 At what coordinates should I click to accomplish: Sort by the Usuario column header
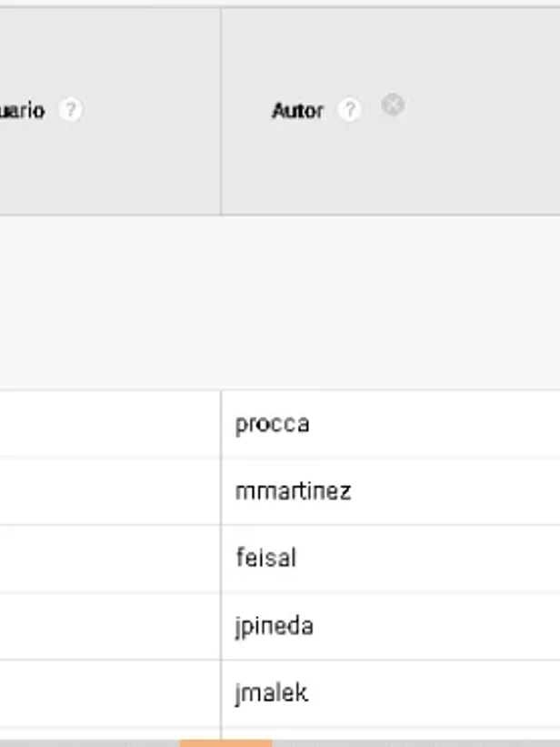(x=21, y=111)
